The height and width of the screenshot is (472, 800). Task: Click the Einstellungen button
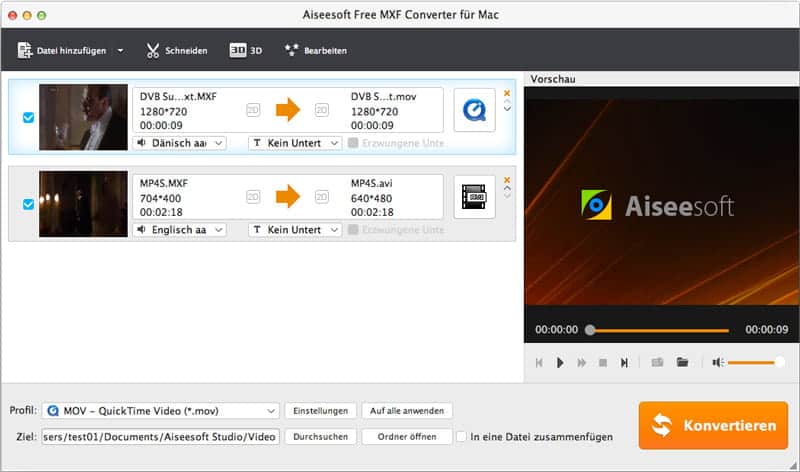click(x=320, y=411)
